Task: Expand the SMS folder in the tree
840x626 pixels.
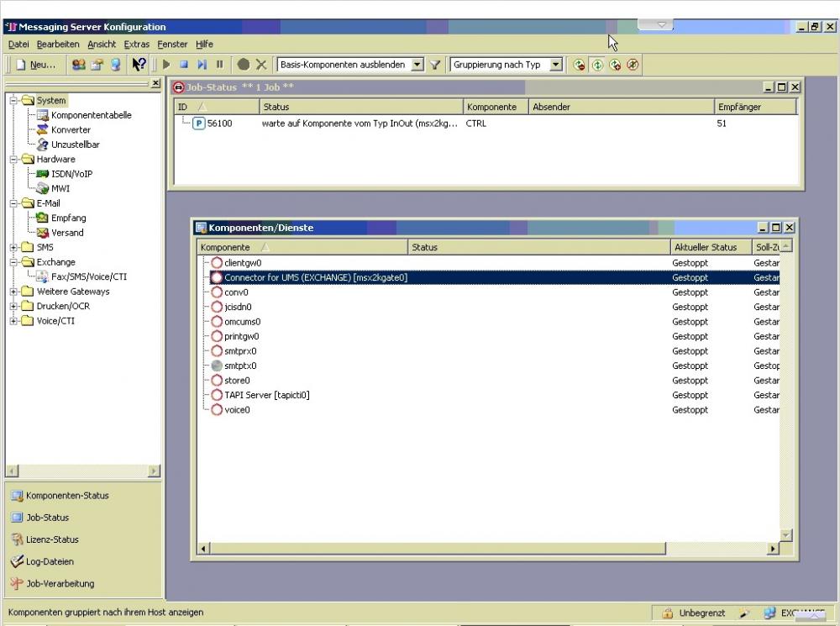Action: [14, 248]
